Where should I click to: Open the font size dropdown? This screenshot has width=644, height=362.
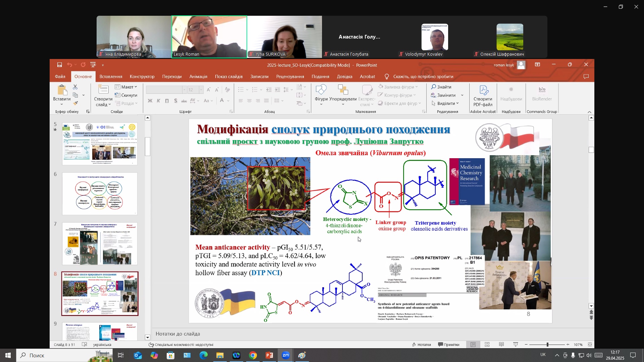click(201, 90)
